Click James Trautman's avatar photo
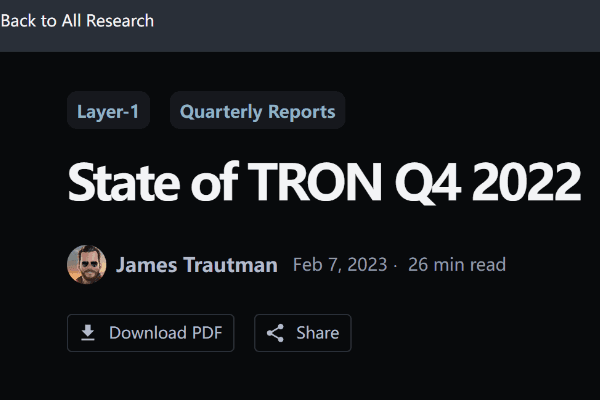 87,265
